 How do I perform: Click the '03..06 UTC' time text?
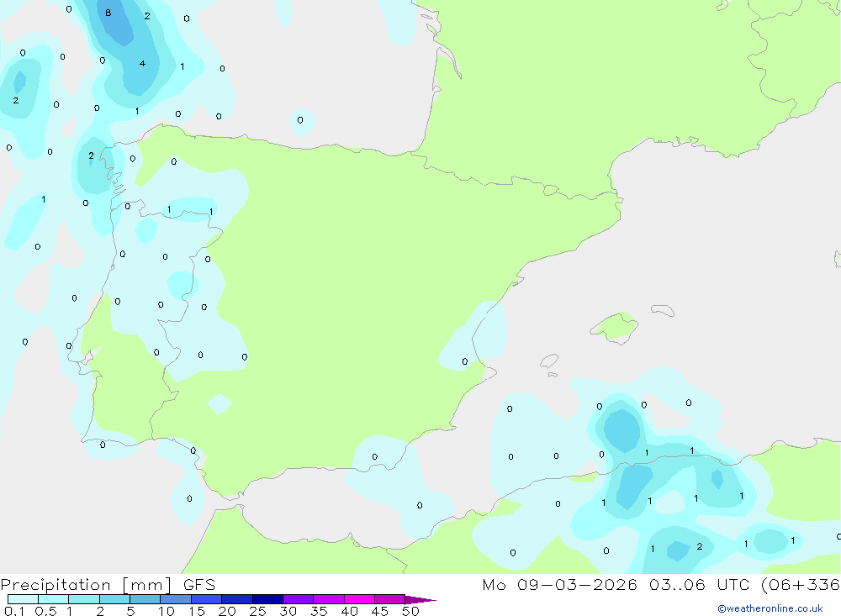698,585
